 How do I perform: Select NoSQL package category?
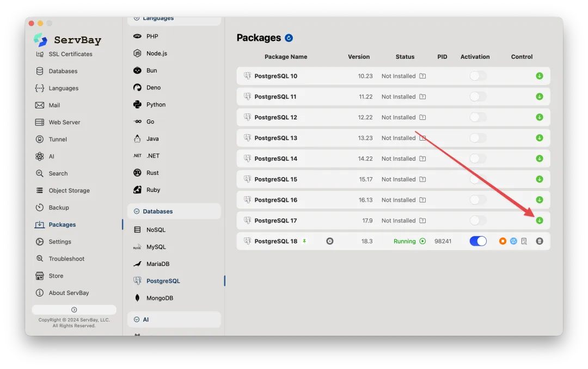tap(150, 229)
